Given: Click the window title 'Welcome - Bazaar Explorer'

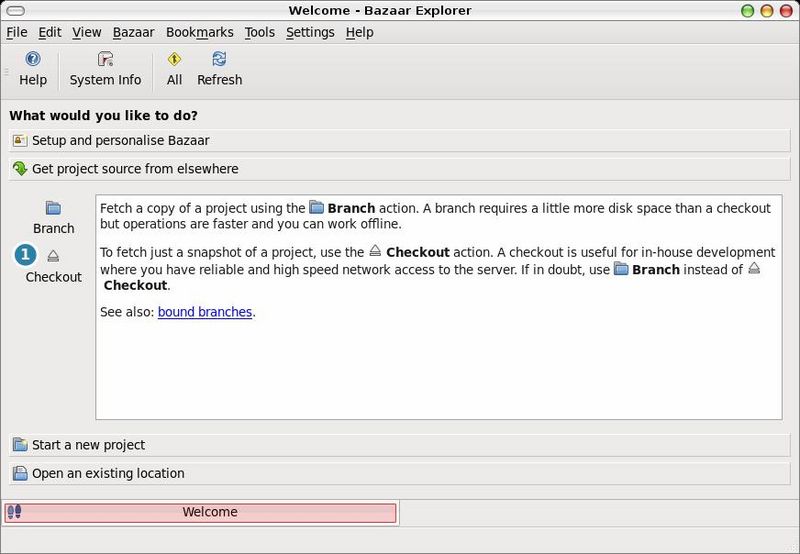Looking at the screenshot, I should (x=380, y=10).
